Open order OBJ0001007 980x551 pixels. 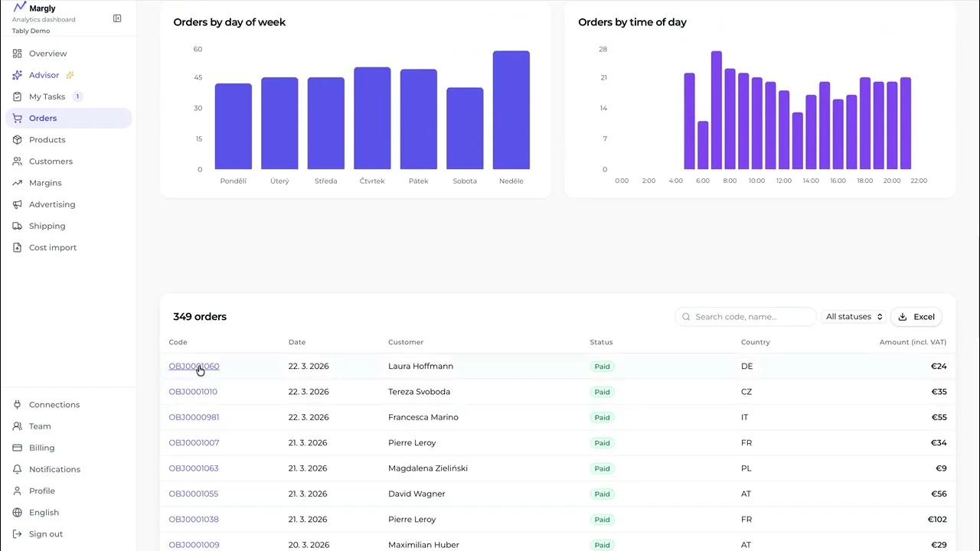click(194, 442)
